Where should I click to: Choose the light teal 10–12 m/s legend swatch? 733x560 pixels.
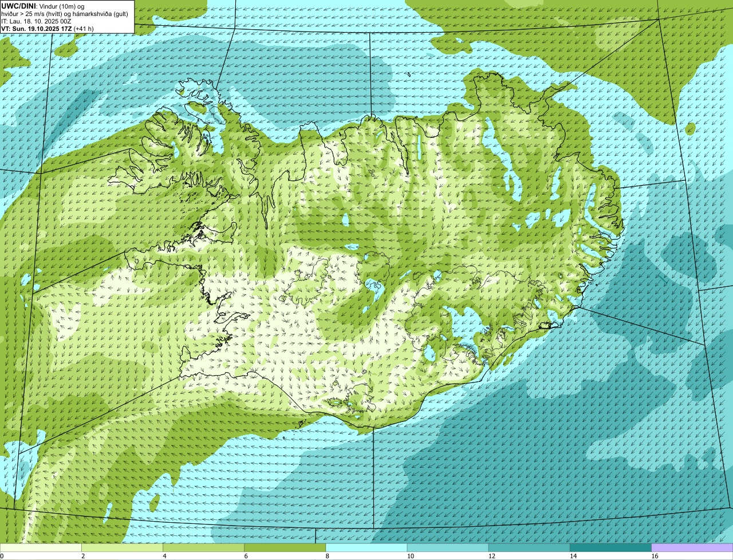[448, 548]
